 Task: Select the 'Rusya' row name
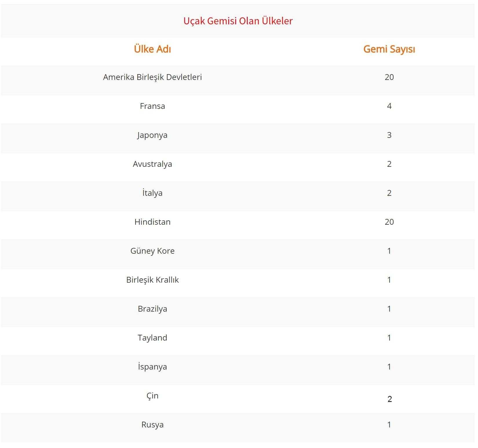pos(152,425)
